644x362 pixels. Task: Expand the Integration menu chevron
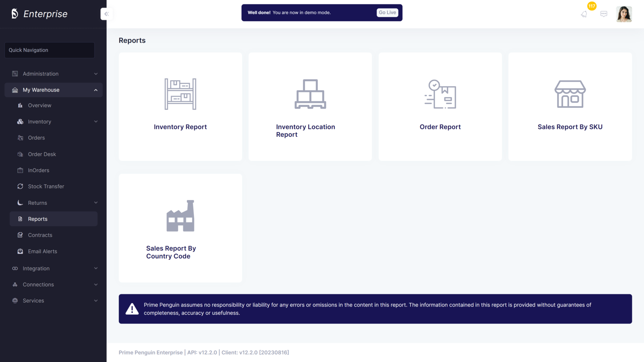click(96, 268)
